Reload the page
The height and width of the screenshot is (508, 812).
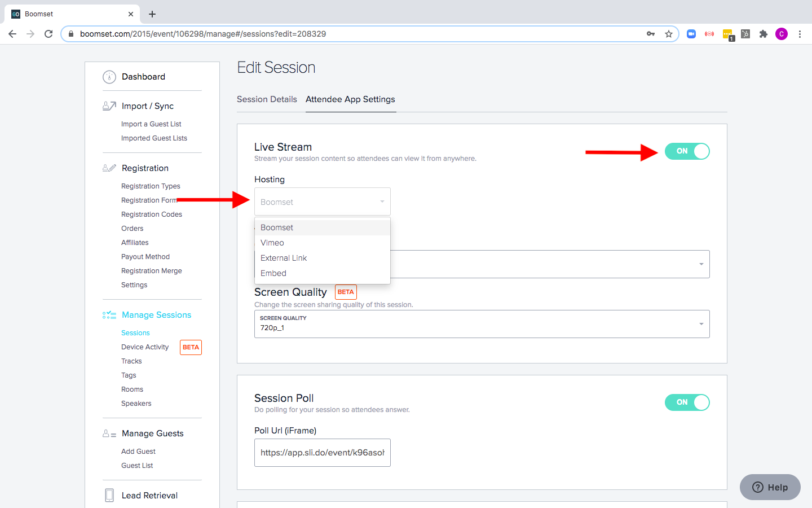click(48, 34)
